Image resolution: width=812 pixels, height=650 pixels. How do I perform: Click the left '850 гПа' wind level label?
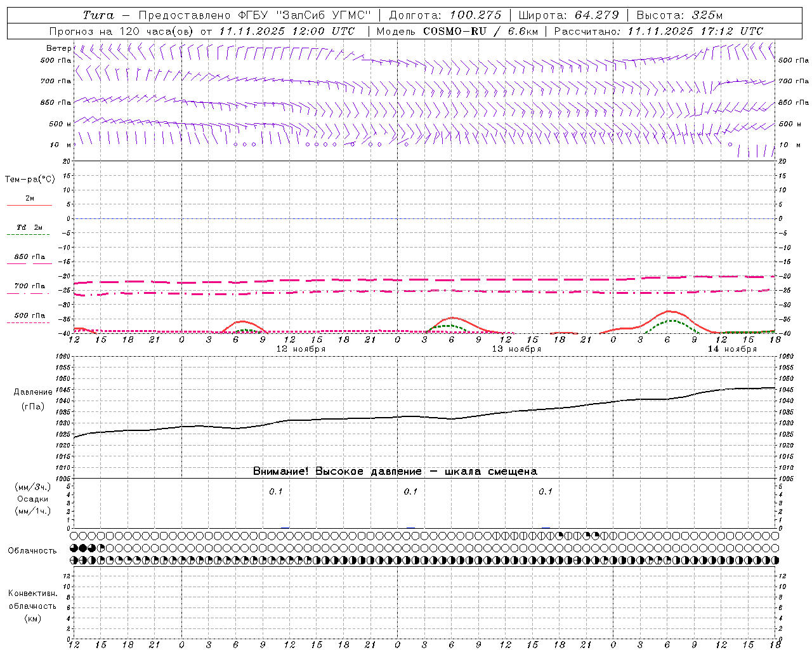pyautogui.click(x=56, y=102)
